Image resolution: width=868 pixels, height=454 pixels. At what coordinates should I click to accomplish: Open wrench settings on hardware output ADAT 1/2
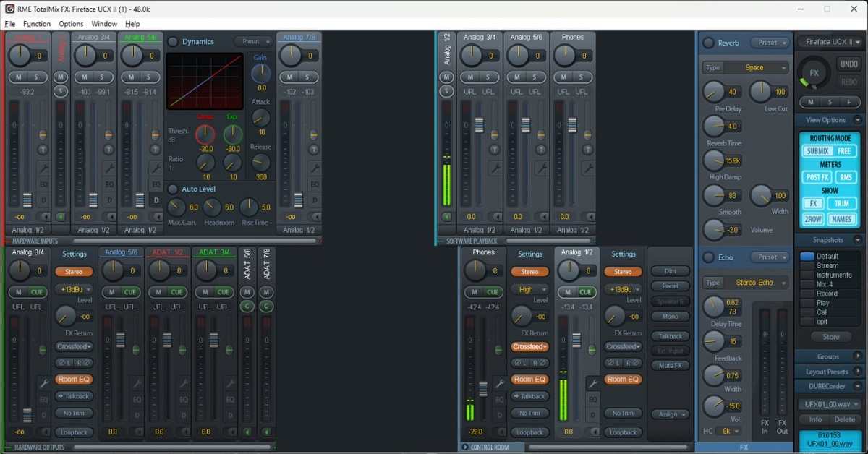click(x=183, y=383)
